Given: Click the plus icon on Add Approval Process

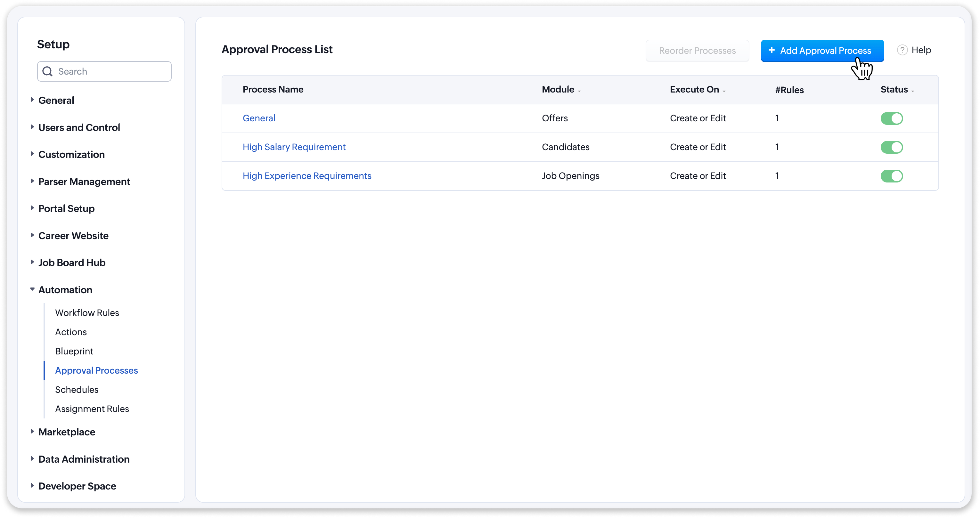Looking at the screenshot, I should (x=772, y=50).
